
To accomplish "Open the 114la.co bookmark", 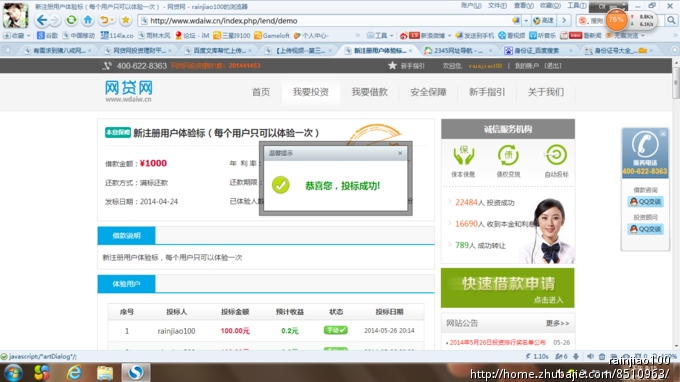I will coord(117,36).
